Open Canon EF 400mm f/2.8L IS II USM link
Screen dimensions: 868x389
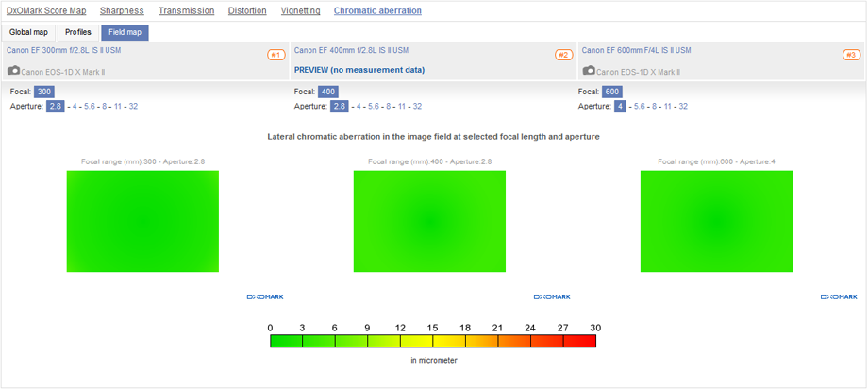[x=351, y=50]
